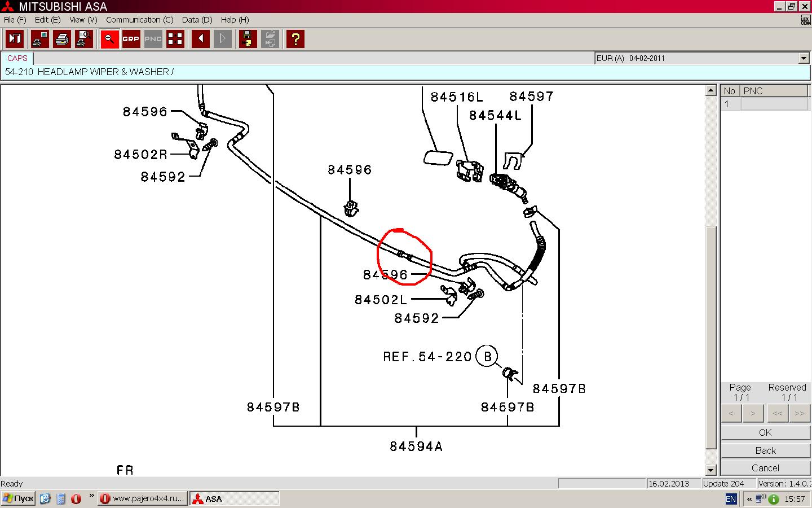
Task: Click diagram scrollbar down arrow
Action: [710, 470]
